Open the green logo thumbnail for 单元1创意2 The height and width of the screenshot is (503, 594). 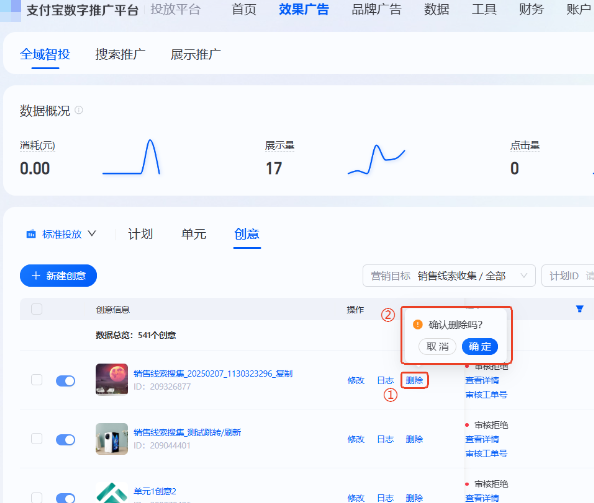point(112,492)
